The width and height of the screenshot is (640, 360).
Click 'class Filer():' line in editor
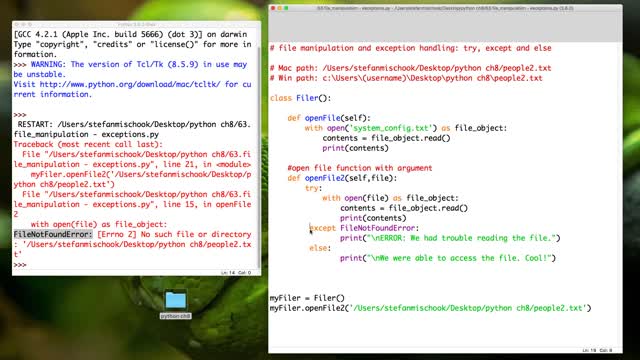(x=300, y=98)
